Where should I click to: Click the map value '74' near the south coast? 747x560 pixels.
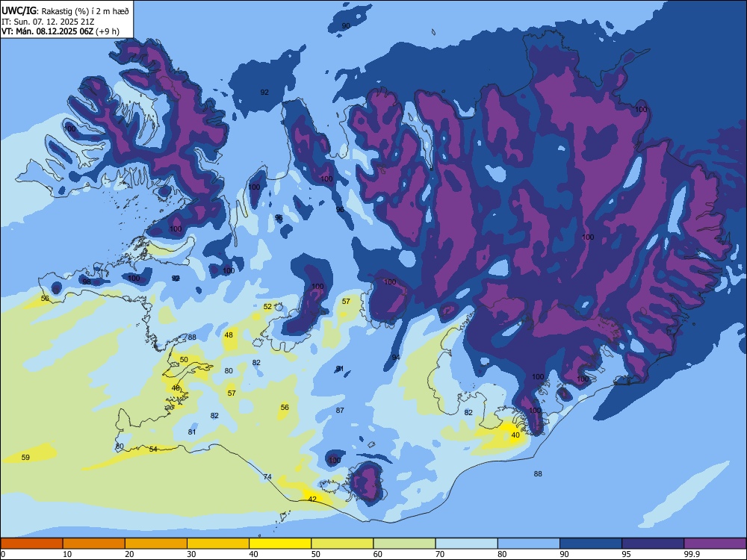267,476
